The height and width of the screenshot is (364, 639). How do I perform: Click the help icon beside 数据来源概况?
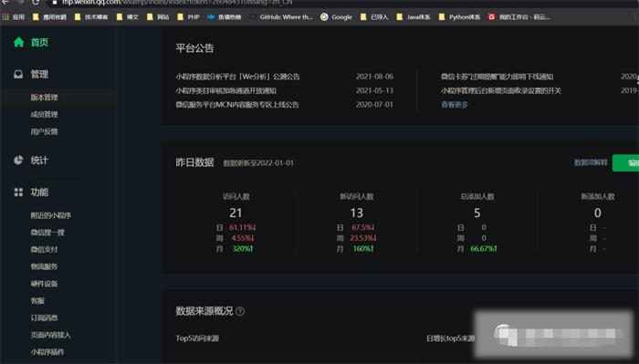(x=240, y=311)
